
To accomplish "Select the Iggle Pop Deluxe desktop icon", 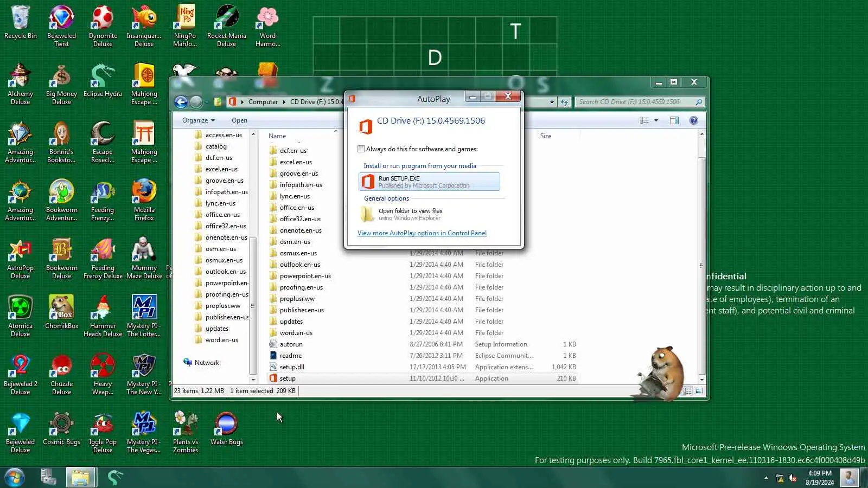I will (103, 432).
